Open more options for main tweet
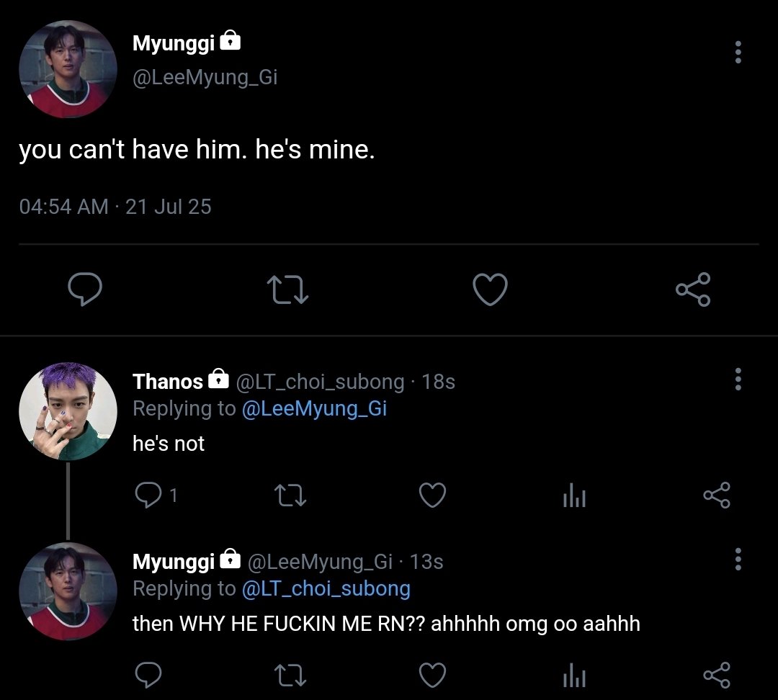 [738, 52]
